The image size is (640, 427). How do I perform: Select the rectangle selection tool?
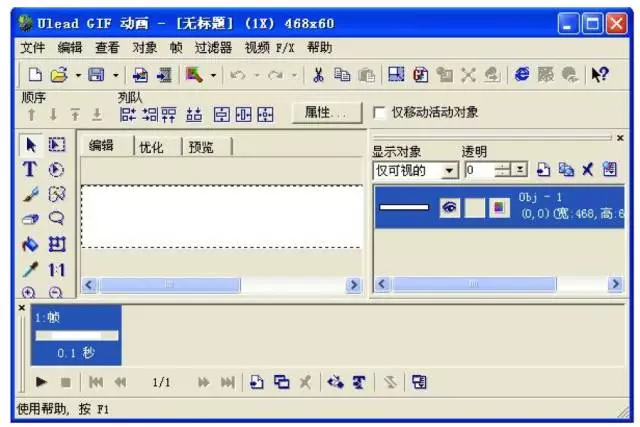[57, 145]
